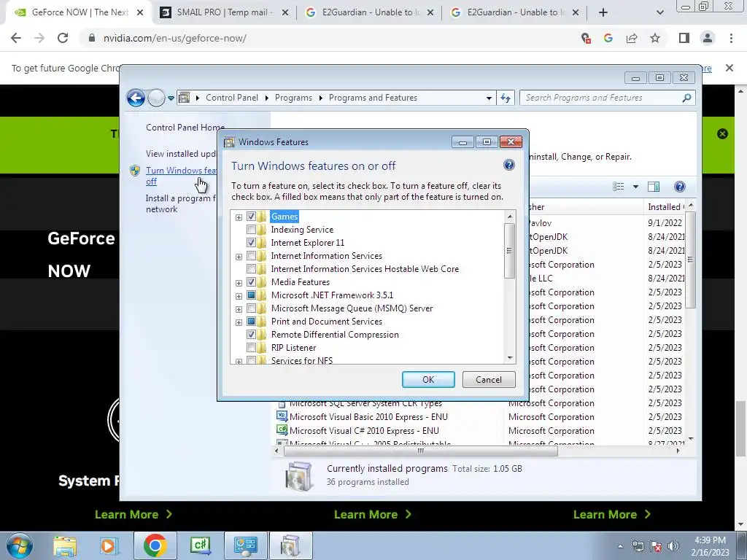Sort by Installed On column header
Viewport: 747px width, 560px height.
pos(665,206)
